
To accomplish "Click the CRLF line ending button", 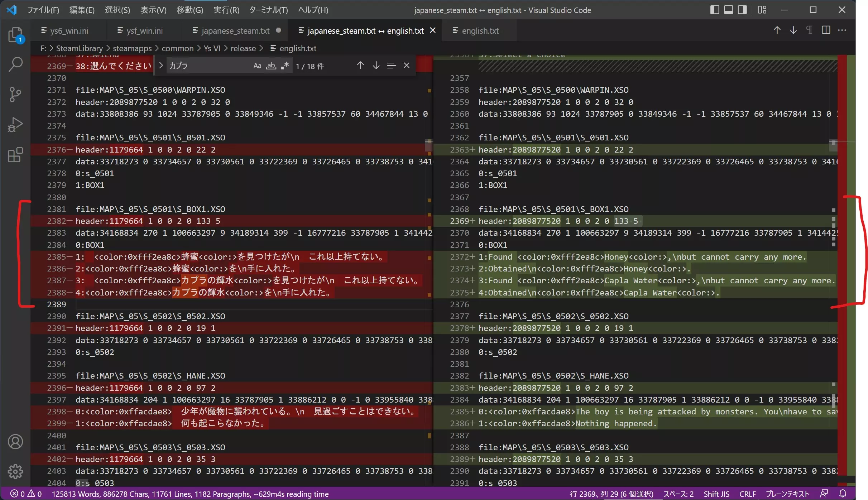I will pyautogui.click(x=747, y=494).
